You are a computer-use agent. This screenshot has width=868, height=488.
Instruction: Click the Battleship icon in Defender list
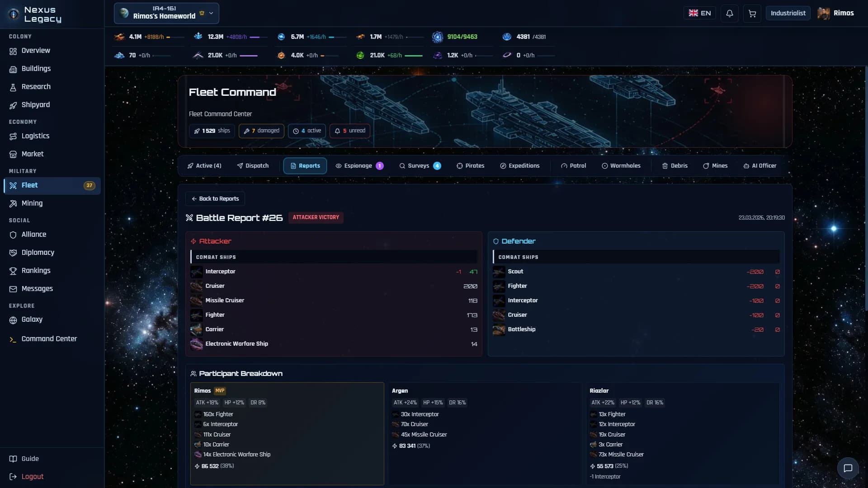point(499,329)
